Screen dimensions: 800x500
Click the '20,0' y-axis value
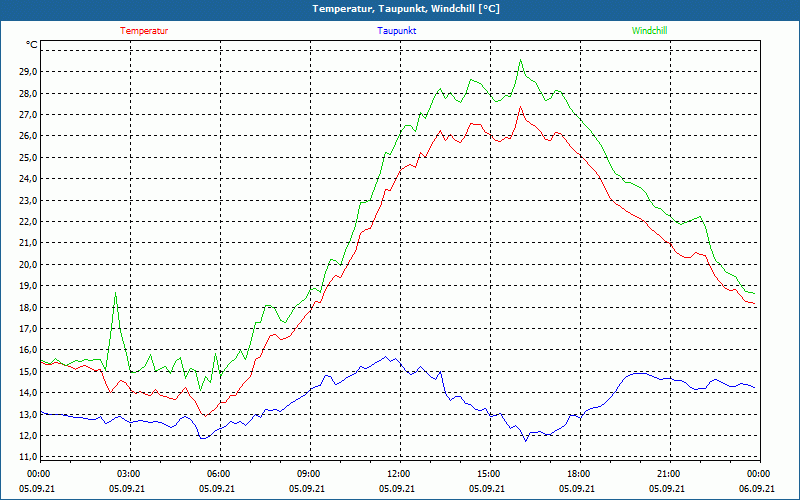tap(29, 264)
